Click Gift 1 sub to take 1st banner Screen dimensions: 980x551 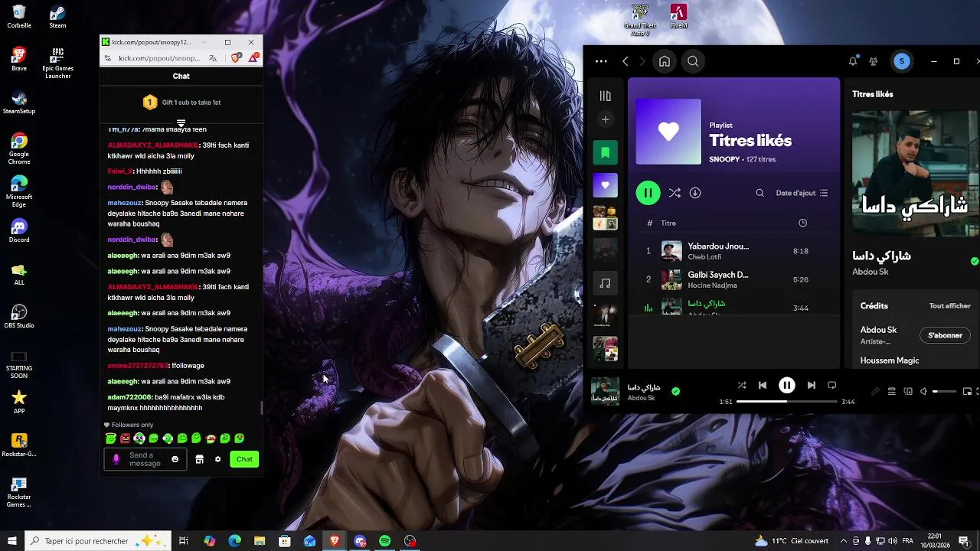(x=181, y=102)
